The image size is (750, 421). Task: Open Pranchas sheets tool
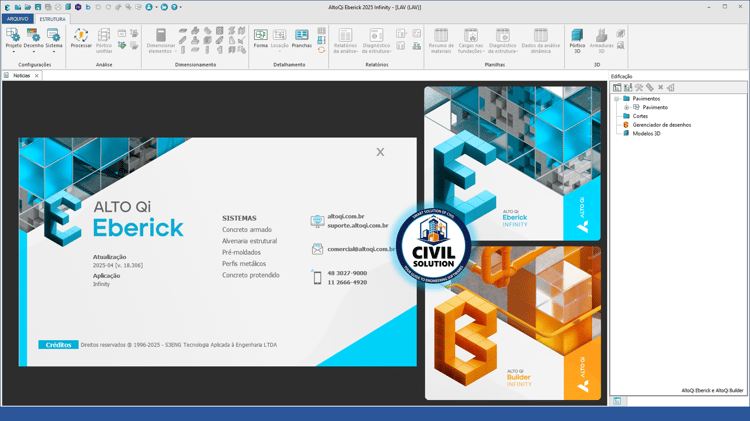coord(301,38)
